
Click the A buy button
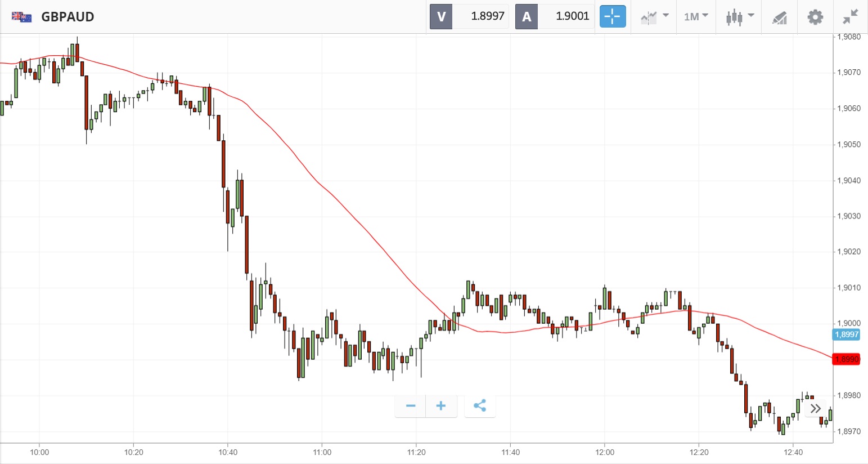click(527, 17)
